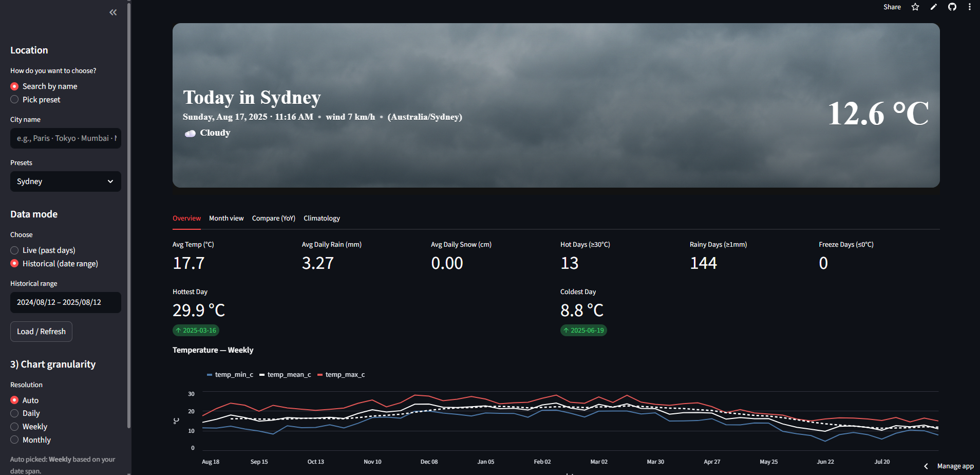Click the cloudy weather icon
The width and height of the screenshot is (980, 475).
point(190,133)
